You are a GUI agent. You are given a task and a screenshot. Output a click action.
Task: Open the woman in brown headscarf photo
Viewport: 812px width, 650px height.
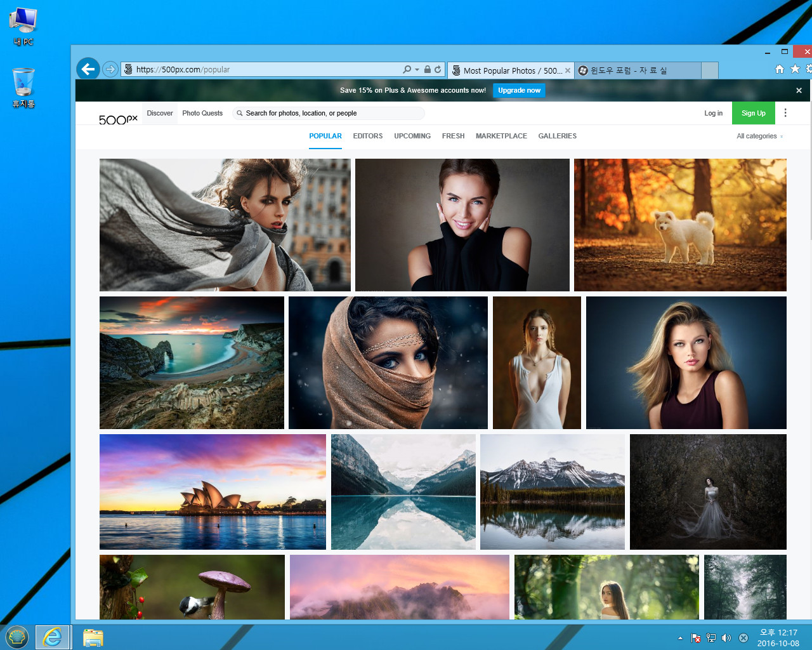pyautogui.click(x=388, y=362)
